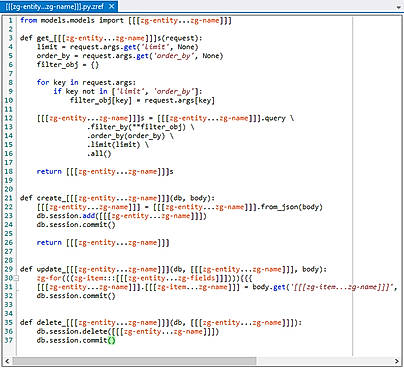The image size is (404, 368).
Task: Click the 'filter_obj = {}' line
Action: click(x=68, y=65)
